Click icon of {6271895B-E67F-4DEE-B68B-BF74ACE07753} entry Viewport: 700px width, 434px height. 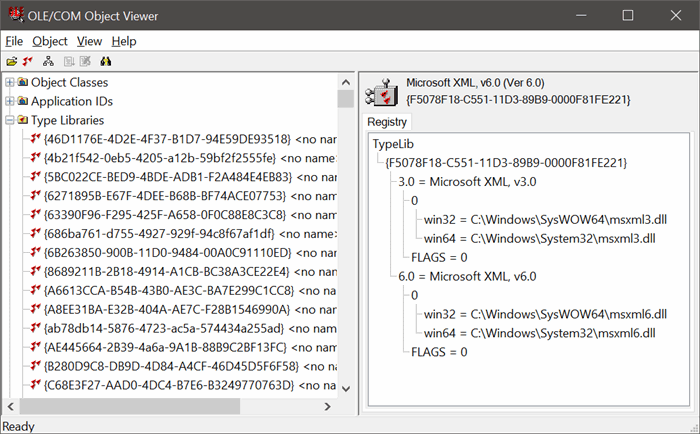coord(36,196)
